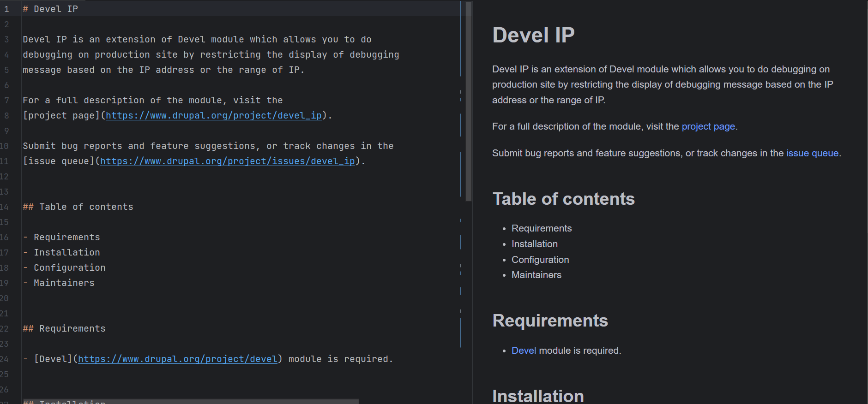868x404 pixels.
Task: Click the issues/devel_ip URL in editor
Action: coord(228,161)
